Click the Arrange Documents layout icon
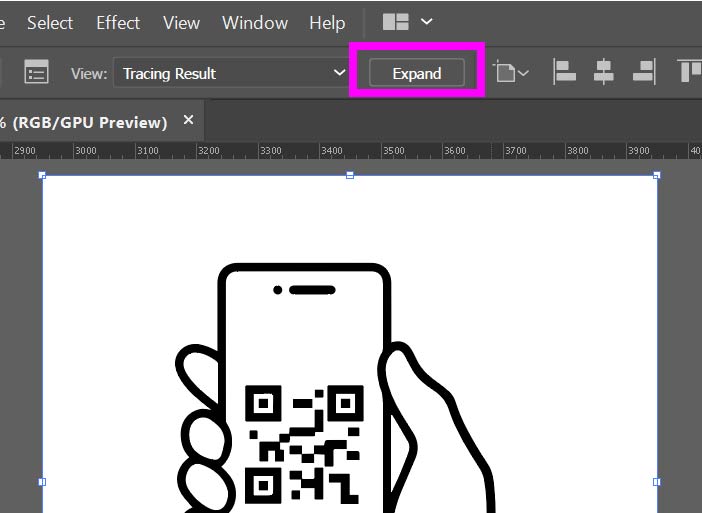The width and height of the screenshot is (702, 513). click(396, 21)
